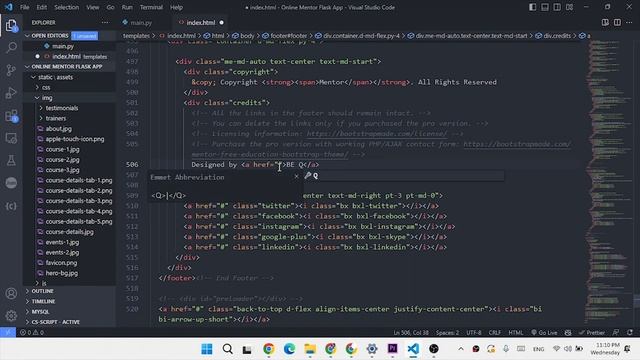
Task: Open the Terminal menu
Action: click(151, 7)
